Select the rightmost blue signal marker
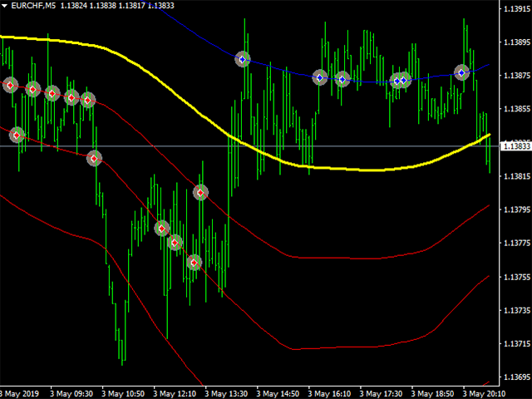The width and height of the screenshot is (532, 399). (462, 72)
